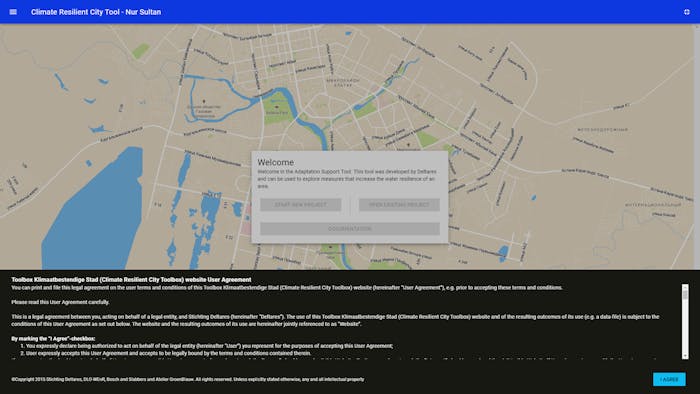The width and height of the screenshot is (700, 394).
Task: Click the icon at top-right of header
Action: coord(687,12)
